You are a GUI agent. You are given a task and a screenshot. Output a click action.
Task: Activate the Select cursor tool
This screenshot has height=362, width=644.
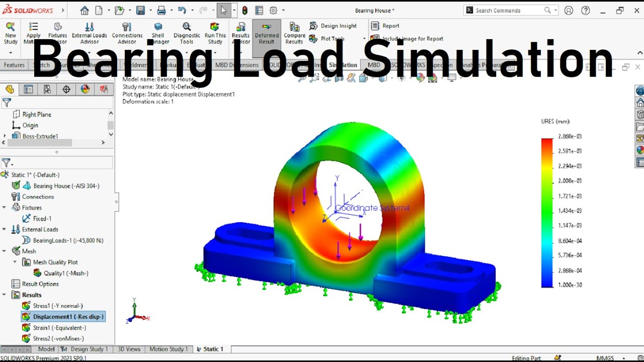224,11
